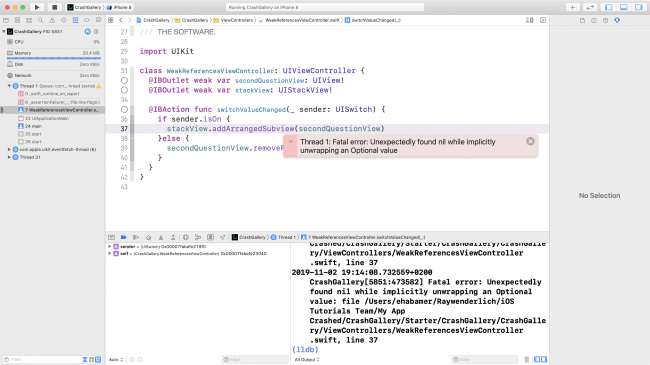
Task: Open the related items grid icon
Action: 111,20
